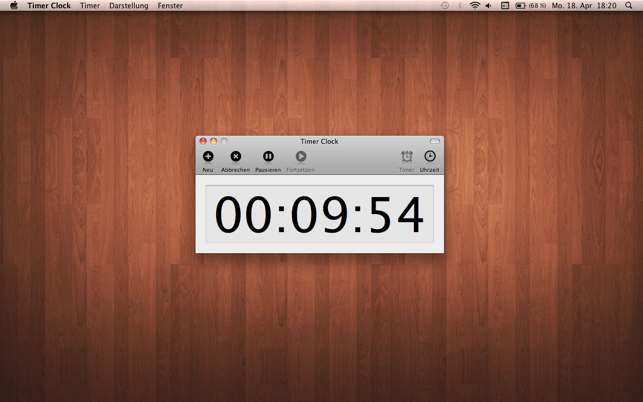The width and height of the screenshot is (643, 402).
Task: Open the Timer menu
Action: (90, 6)
